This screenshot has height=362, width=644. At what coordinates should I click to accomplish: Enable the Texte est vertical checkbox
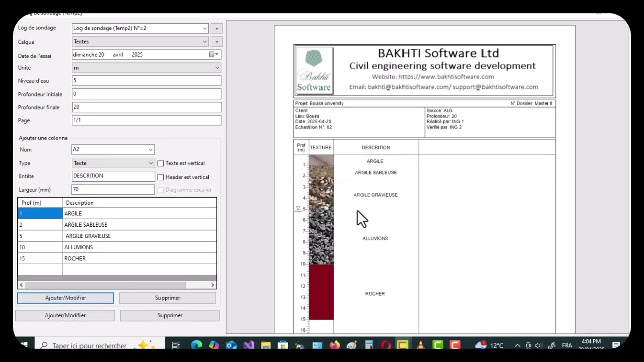[x=160, y=163]
